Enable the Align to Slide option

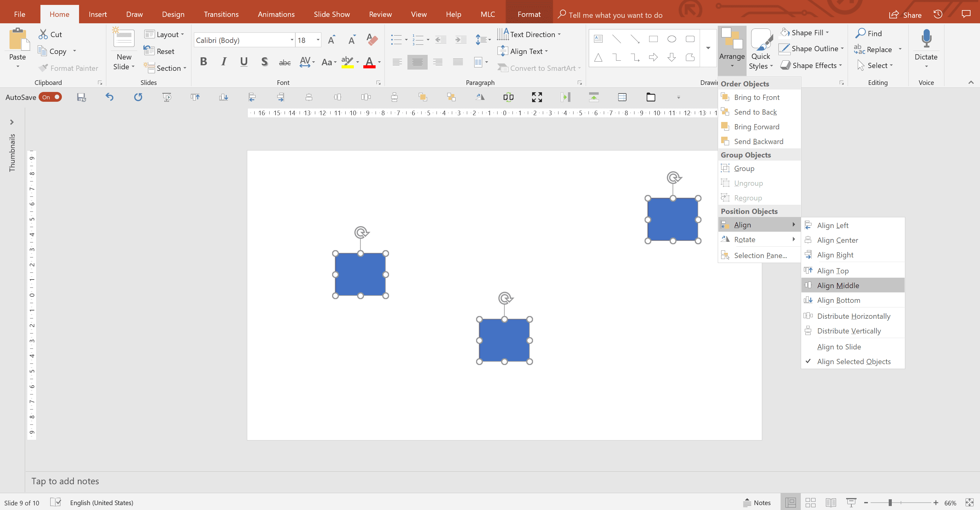click(853, 347)
